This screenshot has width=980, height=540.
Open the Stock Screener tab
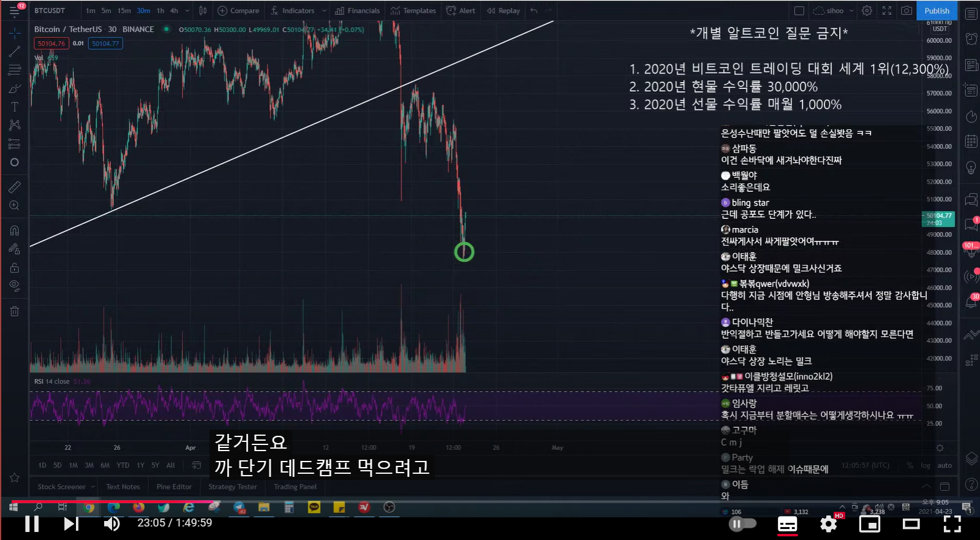click(x=61, y=487)
